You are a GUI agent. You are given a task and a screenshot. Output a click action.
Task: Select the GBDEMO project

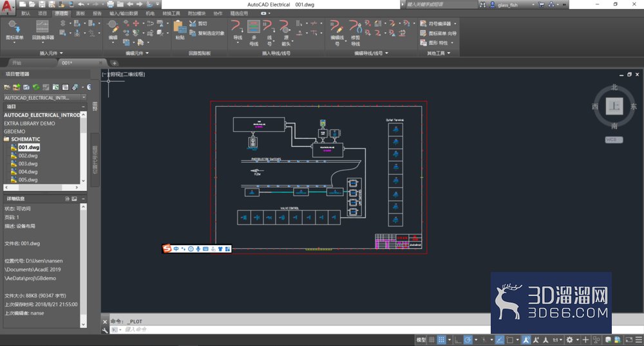(14, 132)
